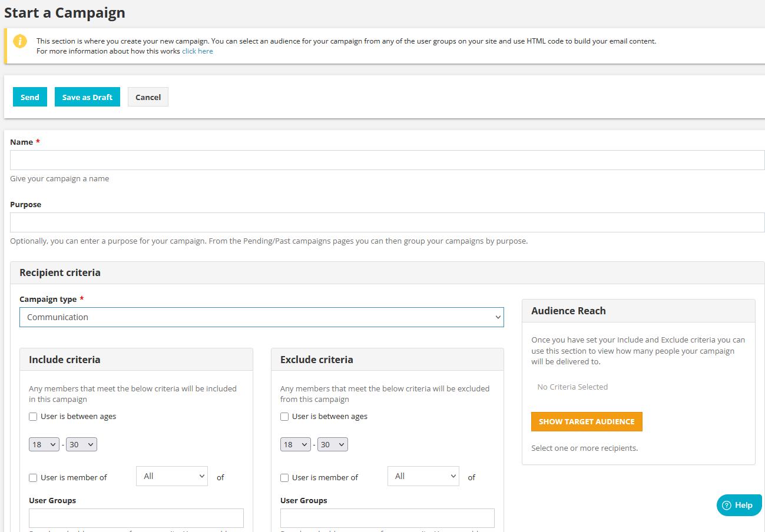Follow the 'click here' information link
The height and width of the screenshot is (532, 765).
pos(197,51)
